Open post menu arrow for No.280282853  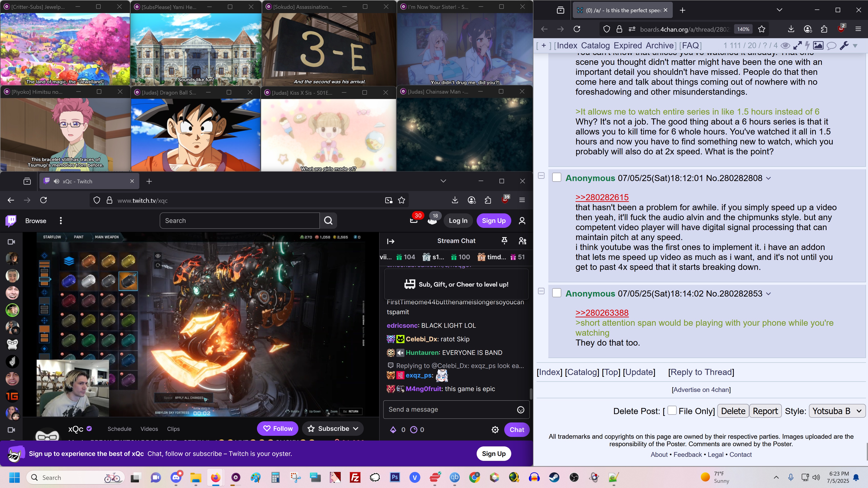tap(769, 294)
